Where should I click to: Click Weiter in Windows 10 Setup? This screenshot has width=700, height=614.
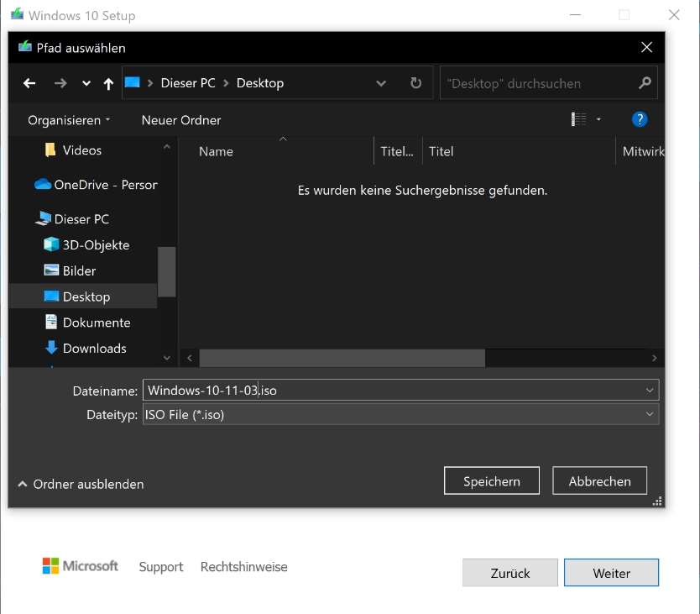[611, 573]
